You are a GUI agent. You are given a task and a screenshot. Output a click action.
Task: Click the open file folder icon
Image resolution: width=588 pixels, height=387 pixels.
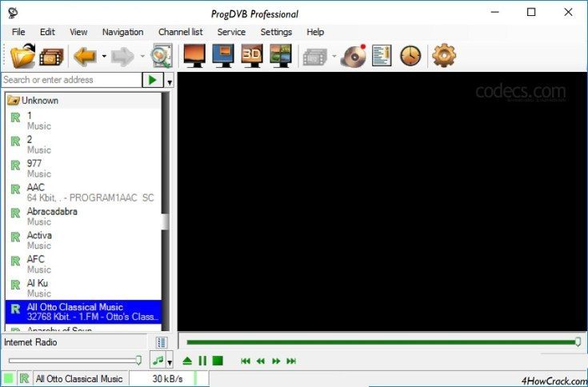coord(22,56)
